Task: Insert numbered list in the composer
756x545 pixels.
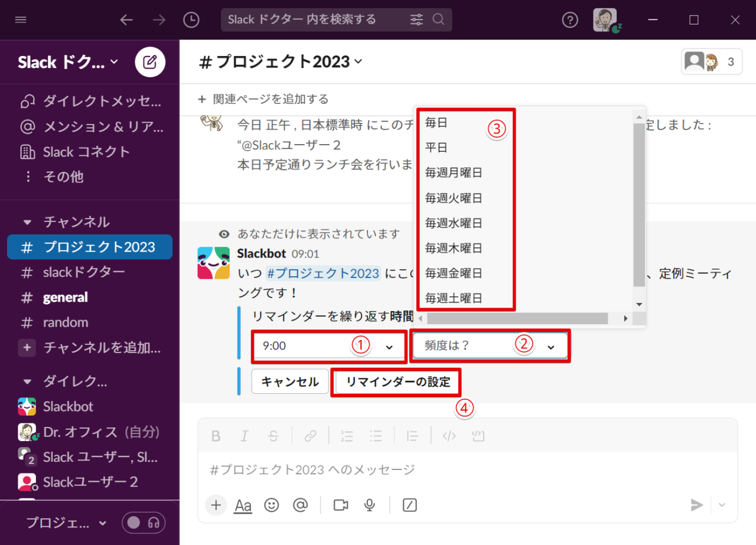Action: point(347,436)
